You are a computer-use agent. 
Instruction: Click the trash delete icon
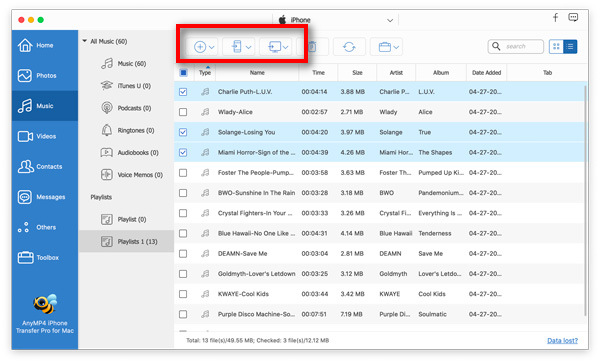(313, 47)
